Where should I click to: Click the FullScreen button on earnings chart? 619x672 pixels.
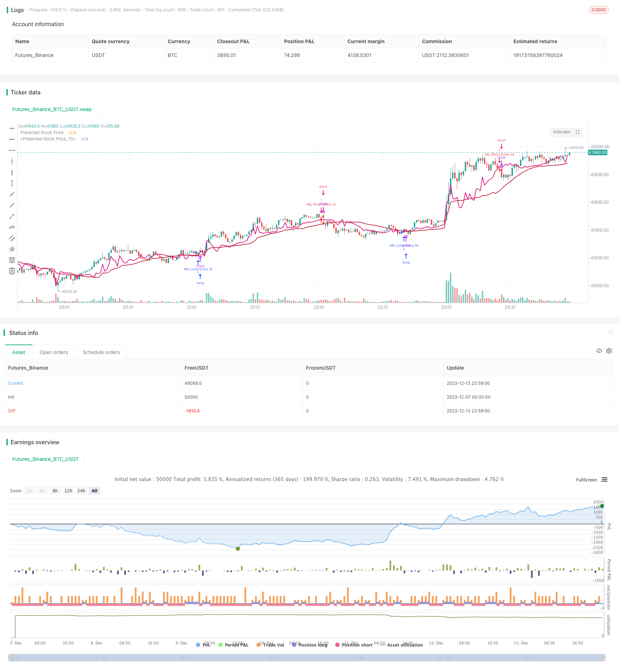coord(586,480)
